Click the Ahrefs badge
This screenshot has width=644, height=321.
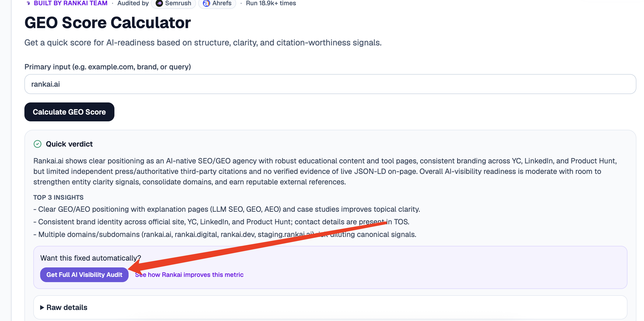(217, 3)
